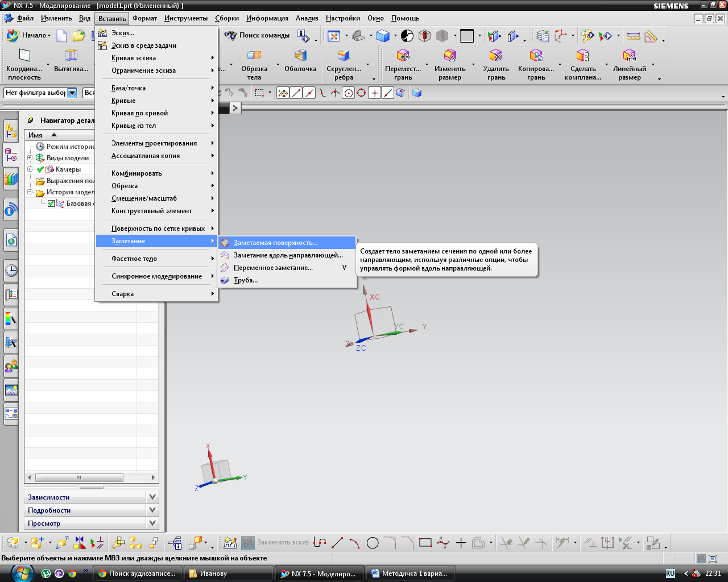Click the WCS coordinate axes icon in the toolbar
Viewport: 728px width, 582px height.
561,36
